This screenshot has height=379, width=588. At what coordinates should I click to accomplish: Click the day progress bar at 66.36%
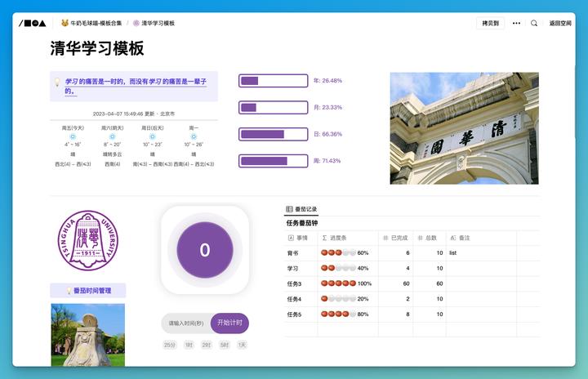tap(274, 134)
